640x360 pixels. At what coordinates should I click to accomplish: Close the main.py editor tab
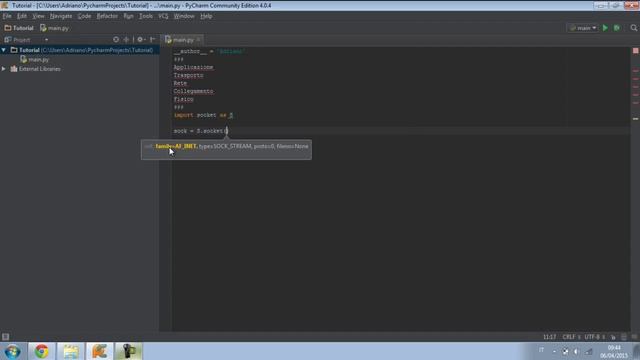click(198, 40)
